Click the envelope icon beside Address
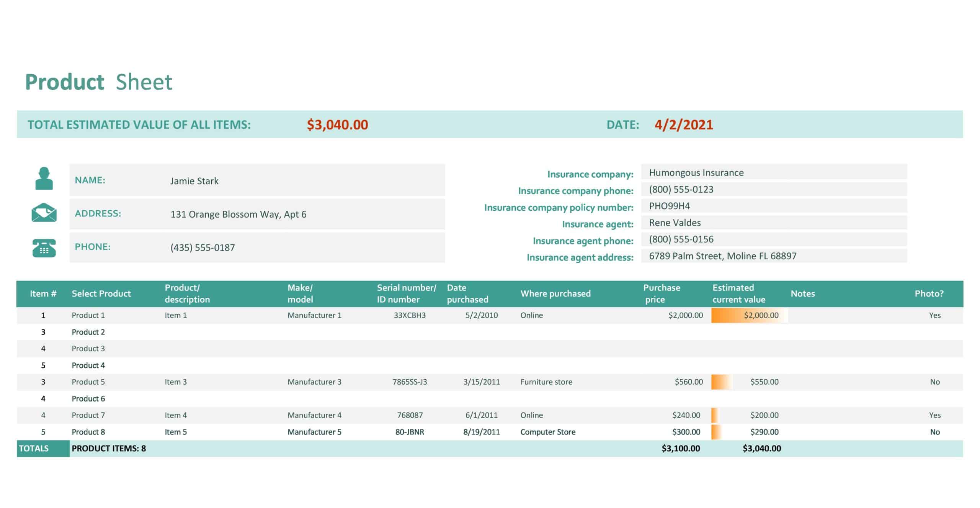The height and width of the screenshot is (508, 980). coord(44,213)
